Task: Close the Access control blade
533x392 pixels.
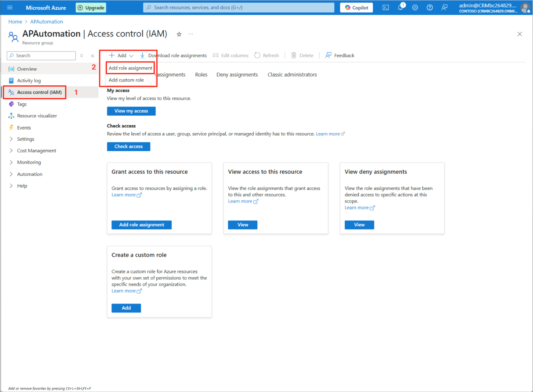Action: tap(519, 34)
